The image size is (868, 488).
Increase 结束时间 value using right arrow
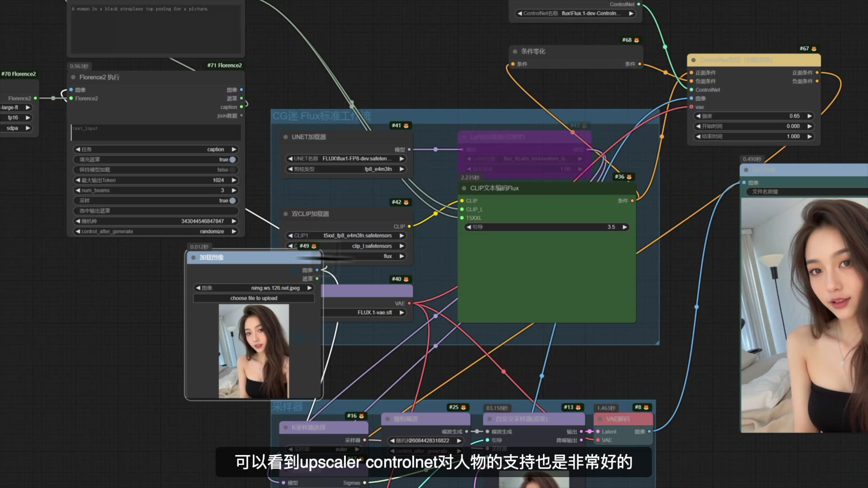pos(810,136)
